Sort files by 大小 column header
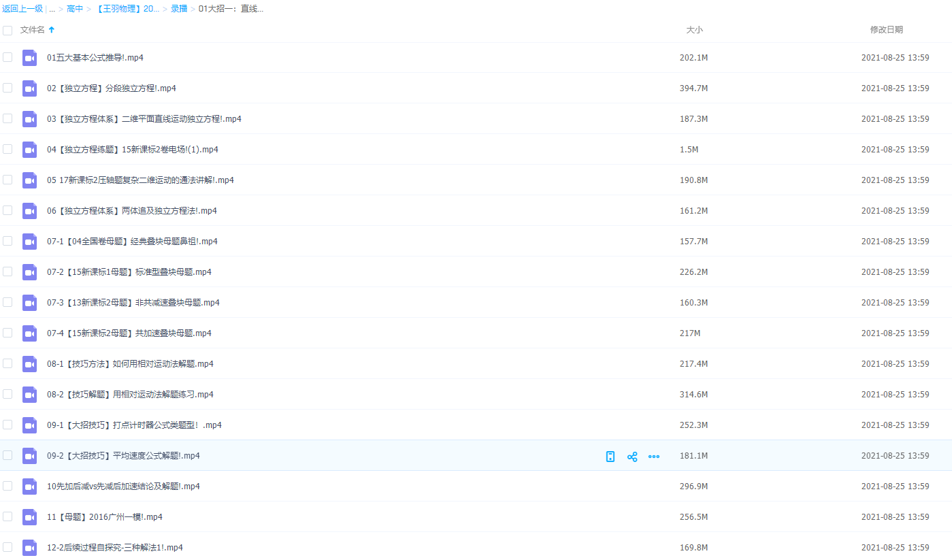Screen dimensions: 952x560 point(694,30)
